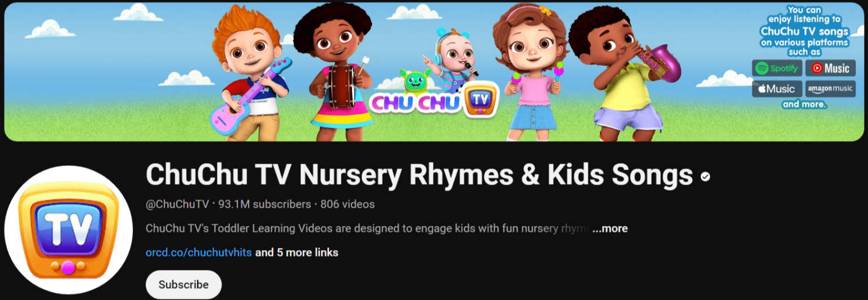Click the 806 videos count text
The image size is (868, 300).
pyautogui.click(x=348, y=204)
